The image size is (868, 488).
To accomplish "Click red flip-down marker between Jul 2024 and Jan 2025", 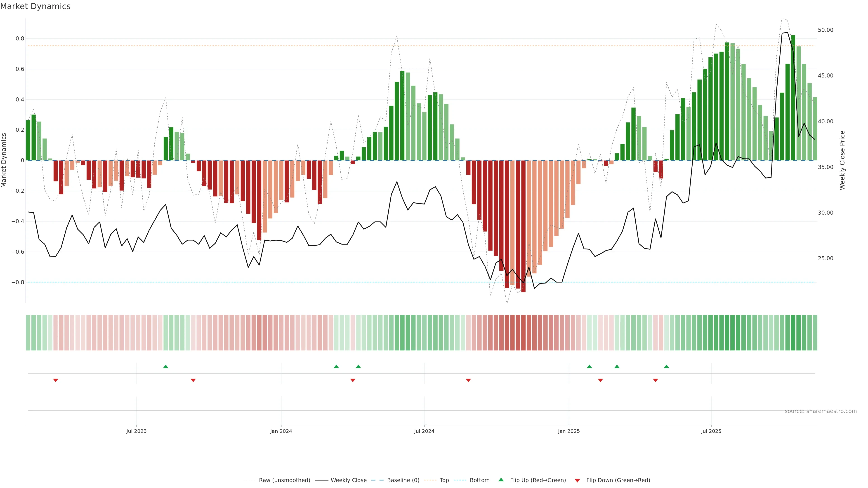I will [x=468, y=380].
